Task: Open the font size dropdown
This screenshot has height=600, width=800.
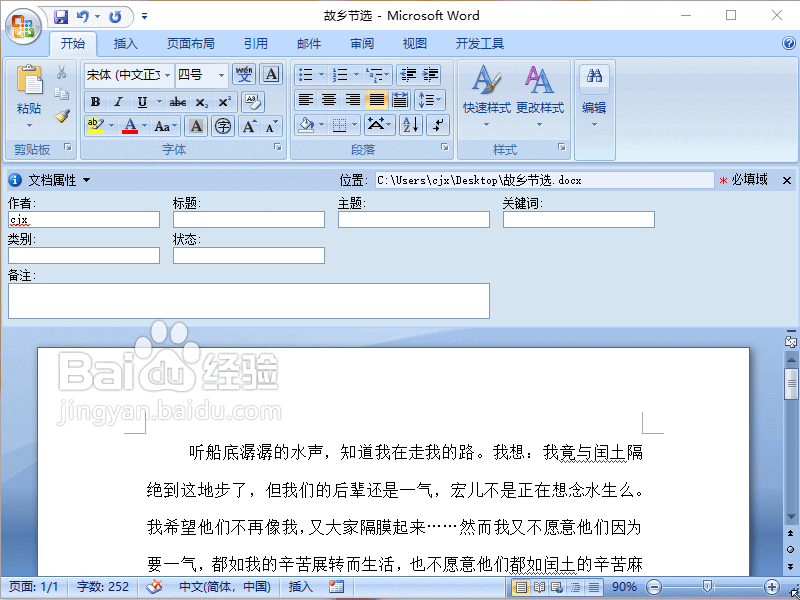Action: point(221,76)
